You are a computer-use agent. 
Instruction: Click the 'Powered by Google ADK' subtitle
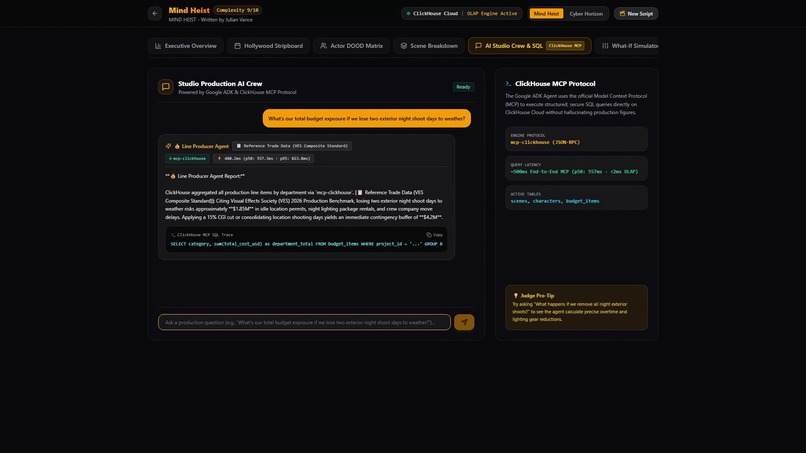pyautogui.click(x=237, y=93)
